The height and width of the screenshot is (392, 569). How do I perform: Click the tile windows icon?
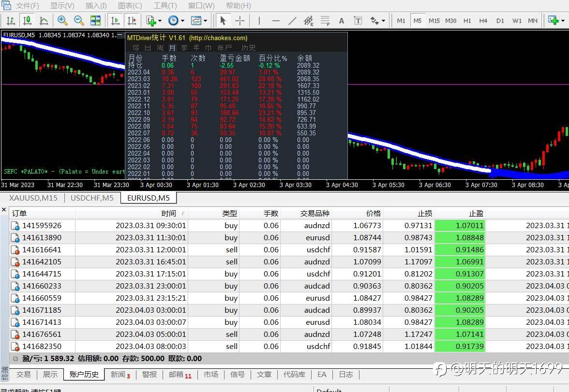(x=95, y=20)
